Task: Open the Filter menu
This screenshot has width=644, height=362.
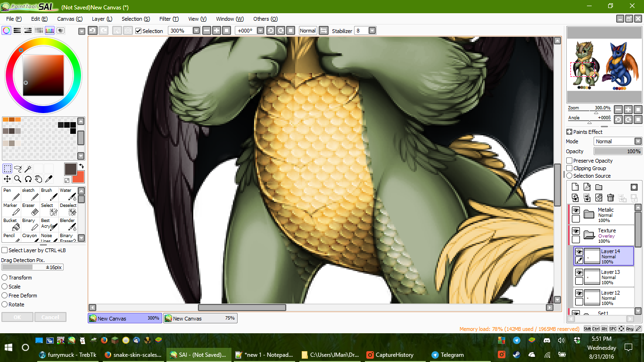Action: coord(168,19)
